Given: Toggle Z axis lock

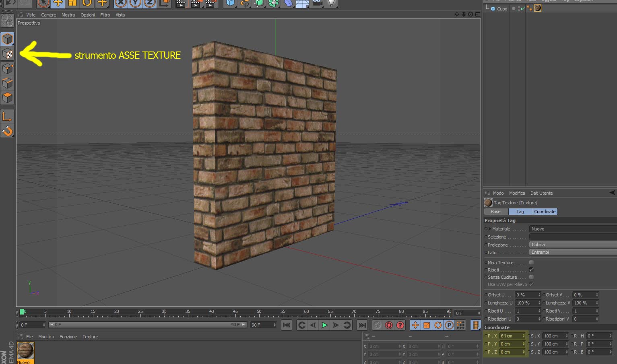Looking at the screenshot, I should 150,3.
